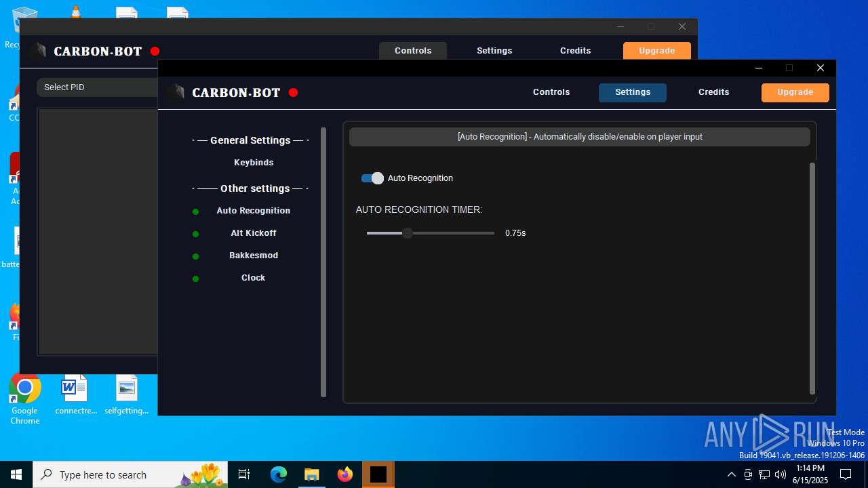
Task: Select Bakkesmod setting
Action: click(x=254, y=256)
